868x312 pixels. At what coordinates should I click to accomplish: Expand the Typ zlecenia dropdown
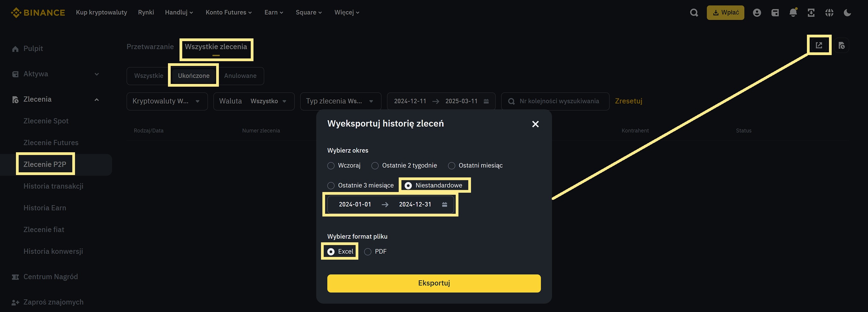pyautogui.click(x=340, y=101)
